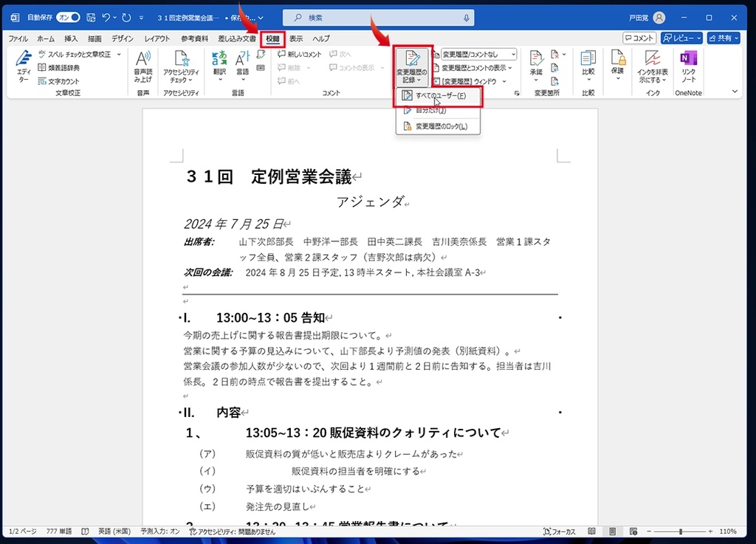This screenshot has height=544, width=756.
Task: Go to next change icon
Action: 555,81
